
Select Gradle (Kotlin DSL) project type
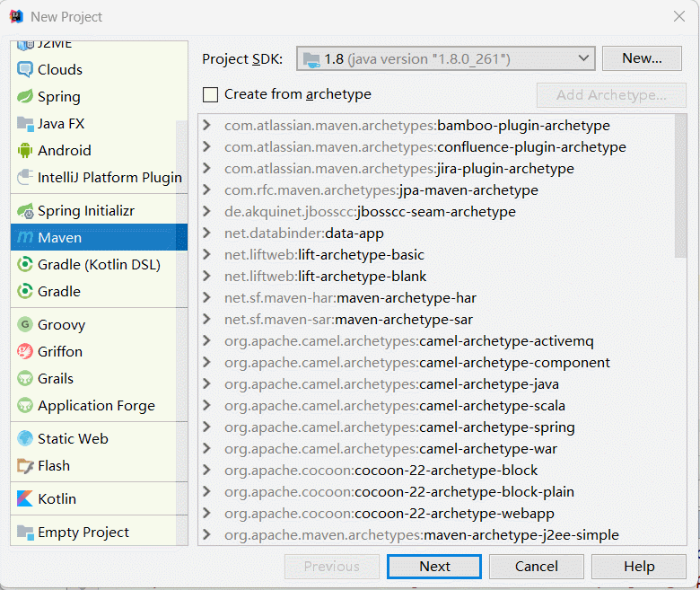(93, 264)
